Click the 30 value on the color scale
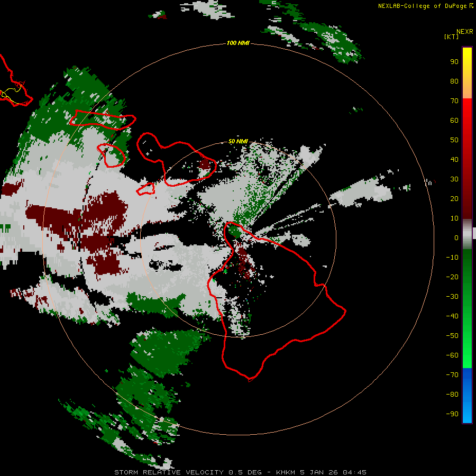 [454, 179]
